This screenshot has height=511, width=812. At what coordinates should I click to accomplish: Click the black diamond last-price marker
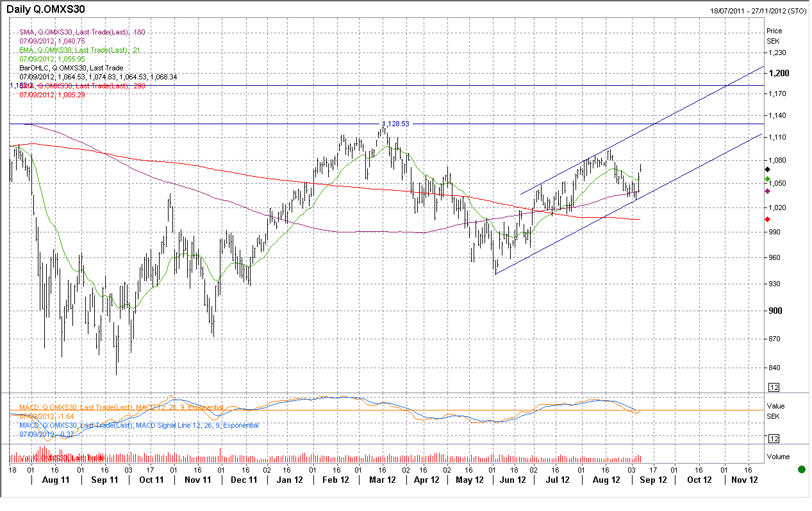pyautogui.click(x=768, y=168)
